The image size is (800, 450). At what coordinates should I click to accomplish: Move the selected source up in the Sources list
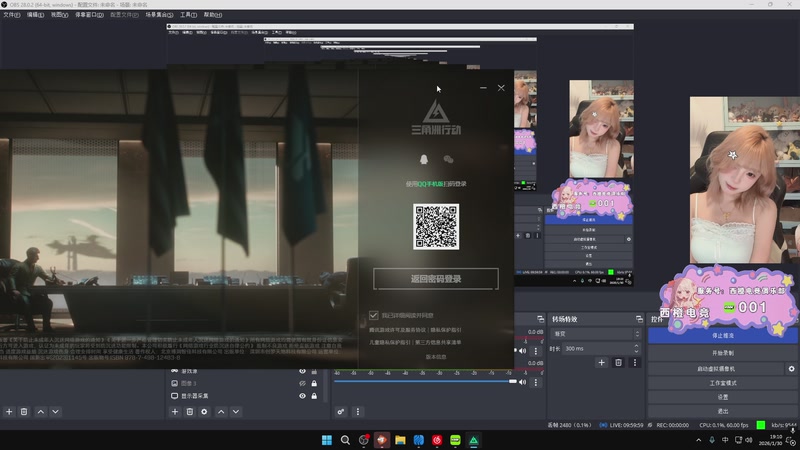(221, 412)
